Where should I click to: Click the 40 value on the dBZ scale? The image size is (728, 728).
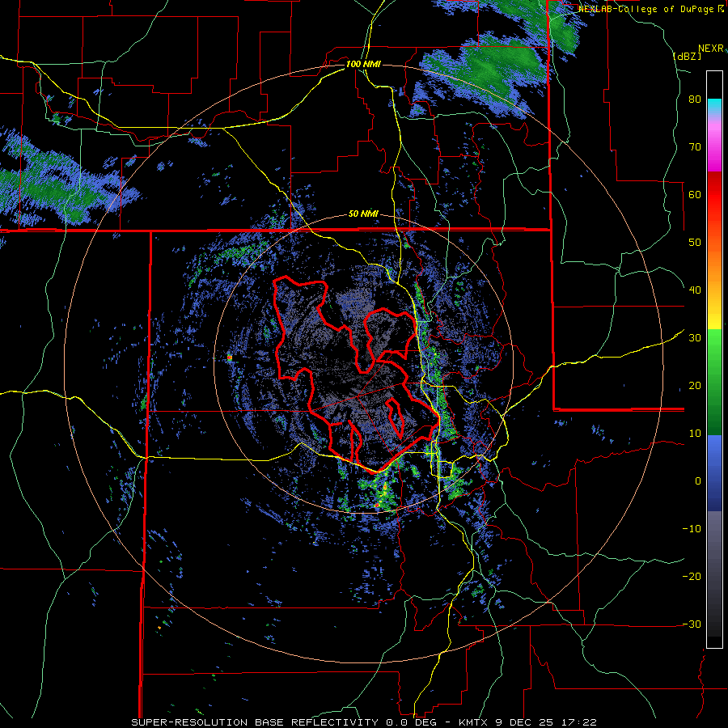point(695,290)
